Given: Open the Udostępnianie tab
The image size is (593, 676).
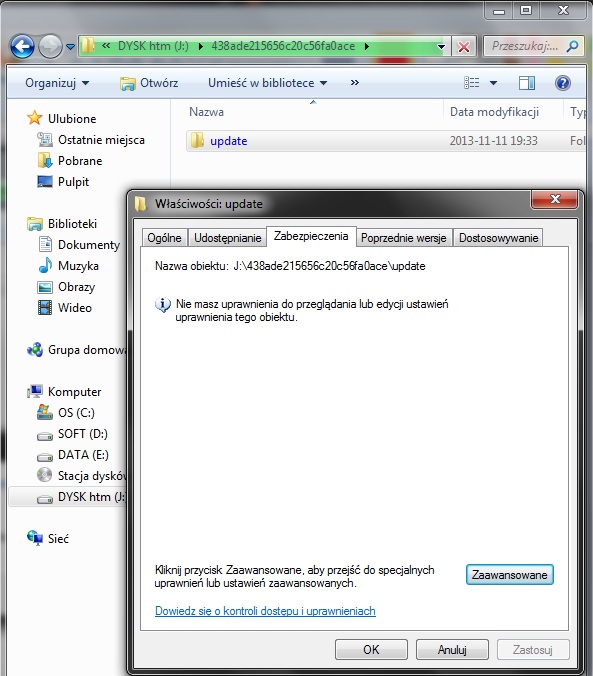Looking at the screenshot, I should 227,238.
